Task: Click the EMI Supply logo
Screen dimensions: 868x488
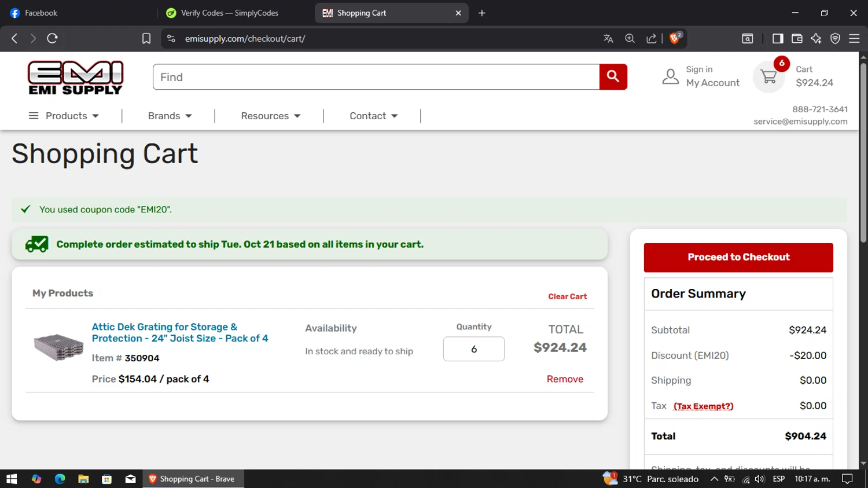Action: tap(76, 78)
